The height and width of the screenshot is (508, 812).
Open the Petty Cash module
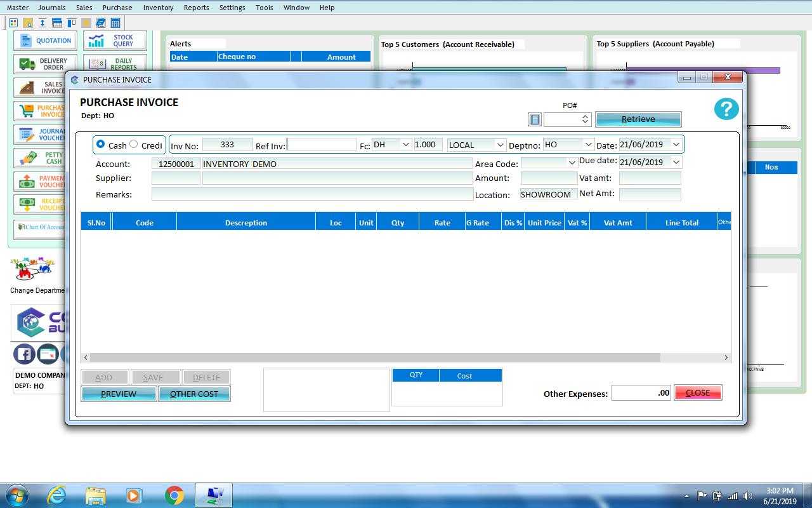pyautogui.click(x=39, y=159)
